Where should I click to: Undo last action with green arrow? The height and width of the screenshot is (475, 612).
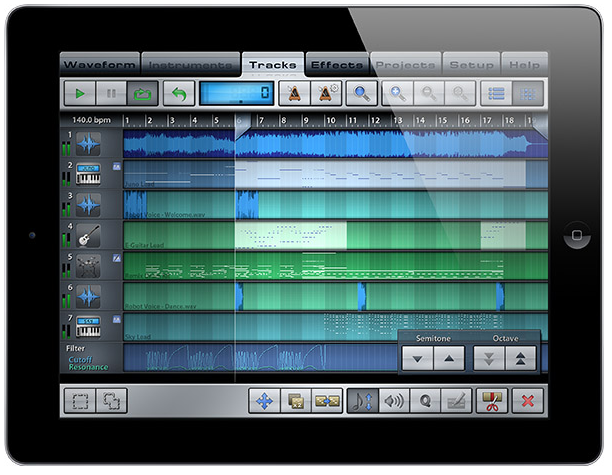click(x=179, y=93)
